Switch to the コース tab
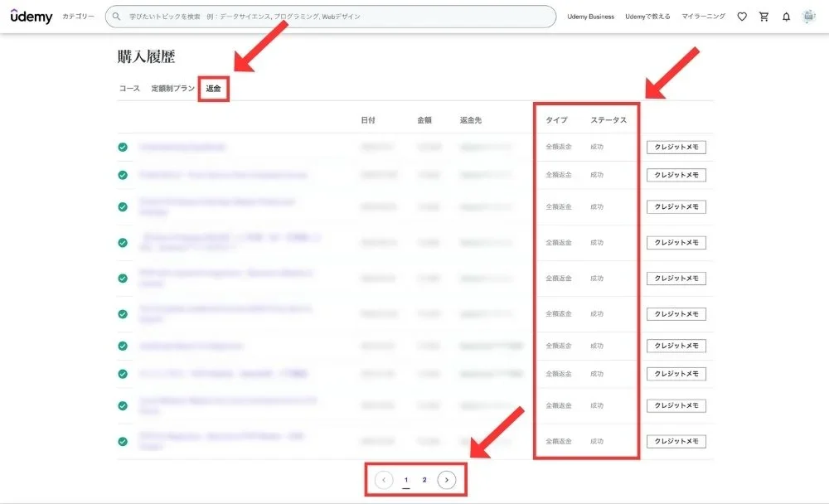This screenshot has height=504, width=829. coord(129,88)
